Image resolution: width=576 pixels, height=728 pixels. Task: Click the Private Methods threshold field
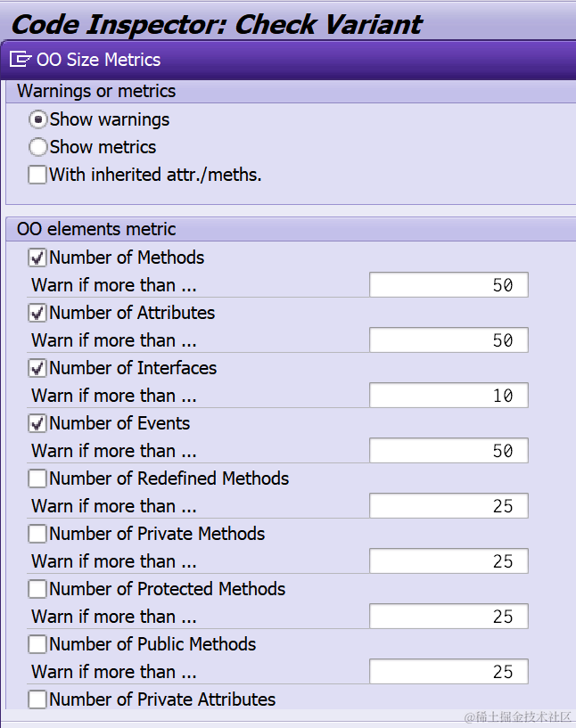448,560
